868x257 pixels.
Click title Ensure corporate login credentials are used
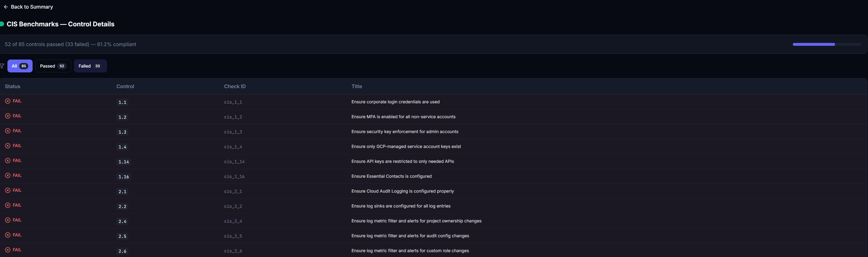396,102
